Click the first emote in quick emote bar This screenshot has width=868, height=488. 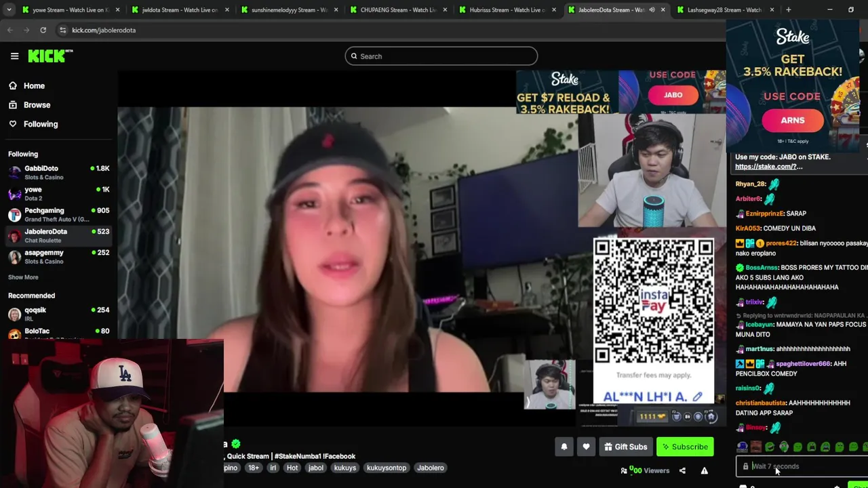pyautogui.click(x=742, y=447)
